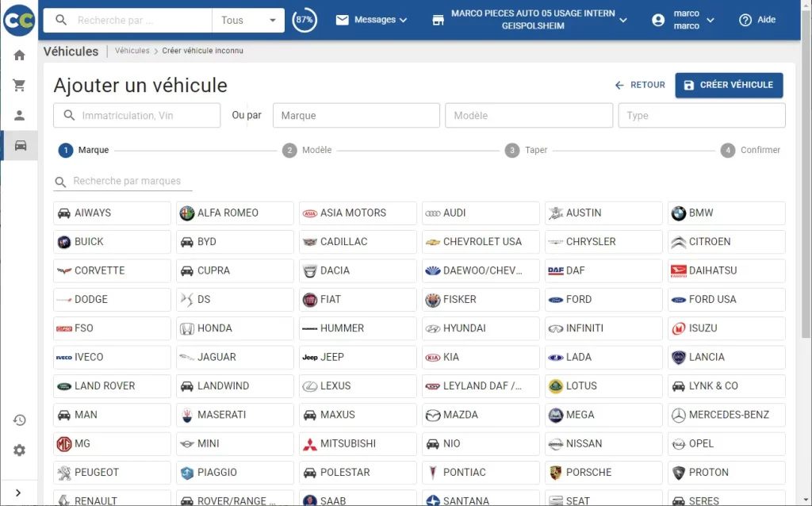
Task: Select the CHEVROLET USA brand name
Action: point(482,242)
